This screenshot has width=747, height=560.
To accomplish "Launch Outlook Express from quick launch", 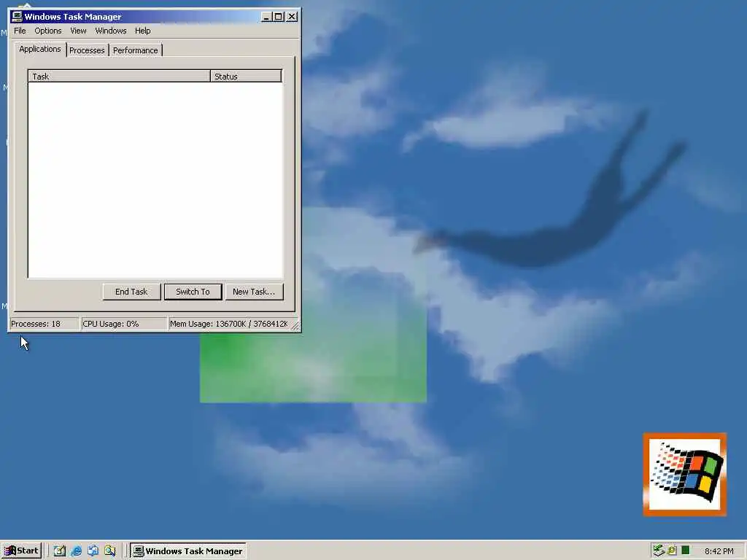I will [93, 551].
